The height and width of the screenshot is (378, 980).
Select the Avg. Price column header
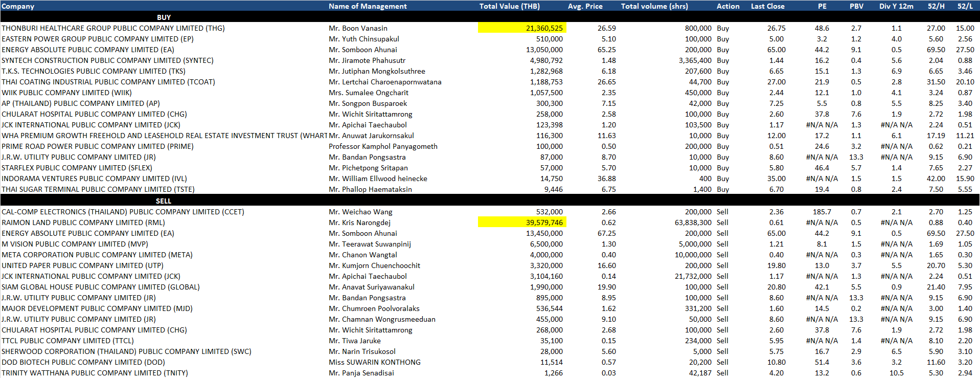pyautogui.click(x=585, y=6)
